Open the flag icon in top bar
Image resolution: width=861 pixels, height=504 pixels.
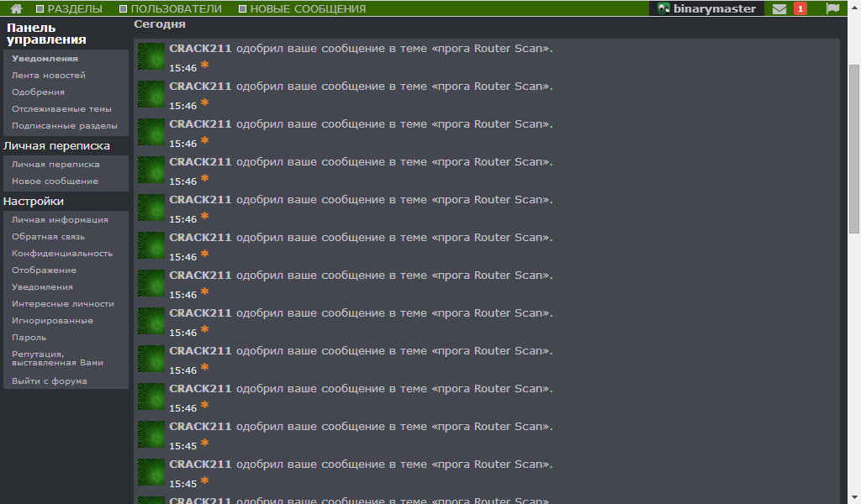tap(832, 8)
